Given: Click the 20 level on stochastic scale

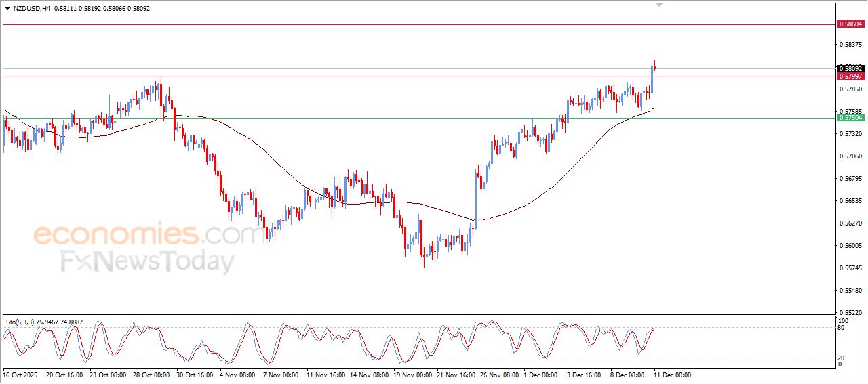Looking at the screenshot, I should tap(842, 357).
